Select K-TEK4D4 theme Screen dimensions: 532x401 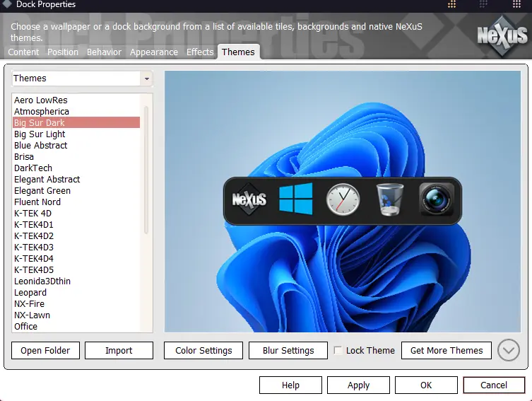76,258
